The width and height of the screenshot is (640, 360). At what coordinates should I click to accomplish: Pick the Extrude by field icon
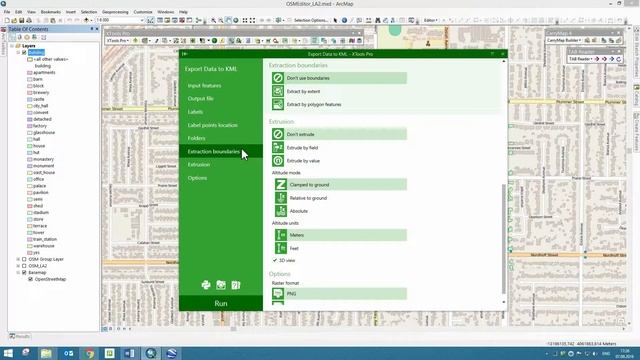pyautogui.click(x=278, y=147)
